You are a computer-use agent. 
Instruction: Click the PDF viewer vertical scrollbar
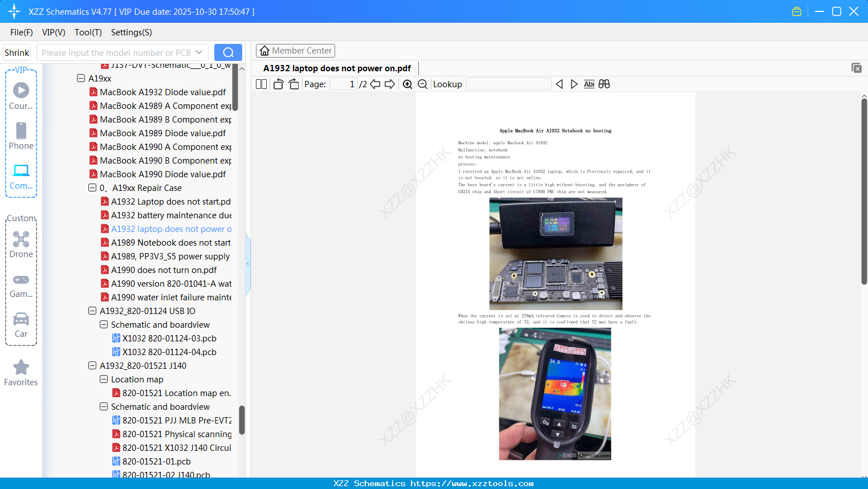point(864,191)
